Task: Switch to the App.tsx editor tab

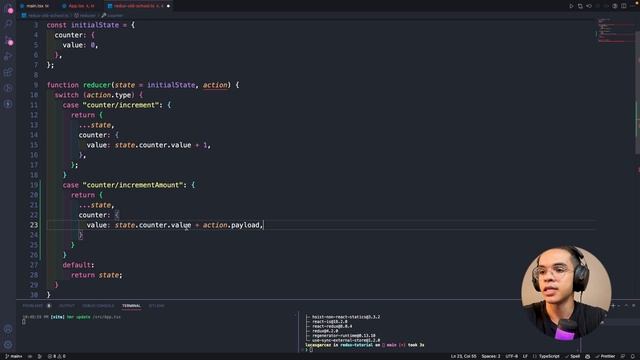Action: tap(78, 6)
